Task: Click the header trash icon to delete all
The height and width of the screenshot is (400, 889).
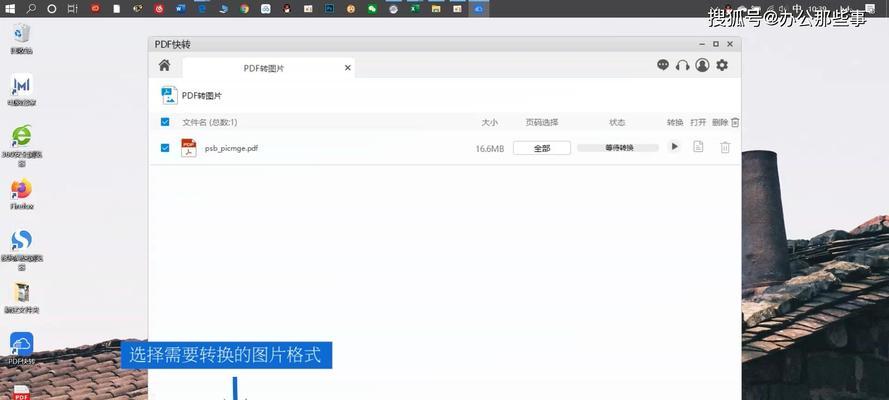Action: pos(735,122)
